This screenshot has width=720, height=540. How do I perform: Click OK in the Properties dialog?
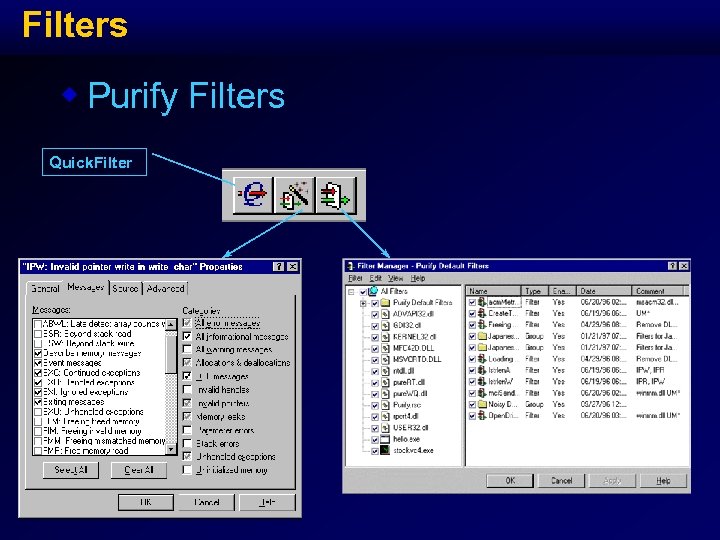146,502
